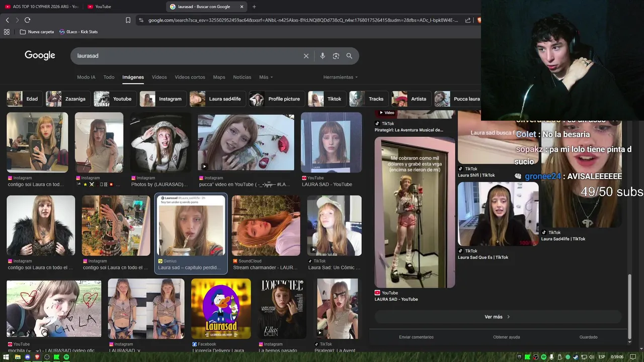Select the Imágenes tab
Screen dimensions: 644x362
133,77
